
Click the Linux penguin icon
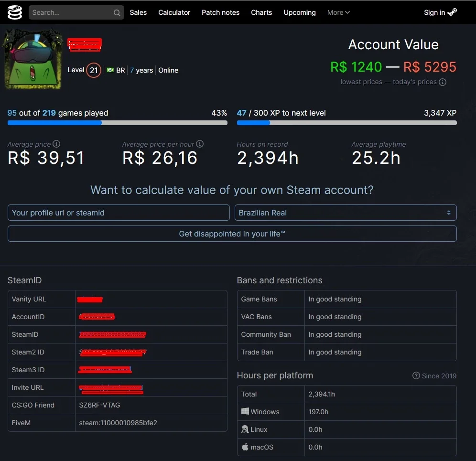(x=245, y=429)
